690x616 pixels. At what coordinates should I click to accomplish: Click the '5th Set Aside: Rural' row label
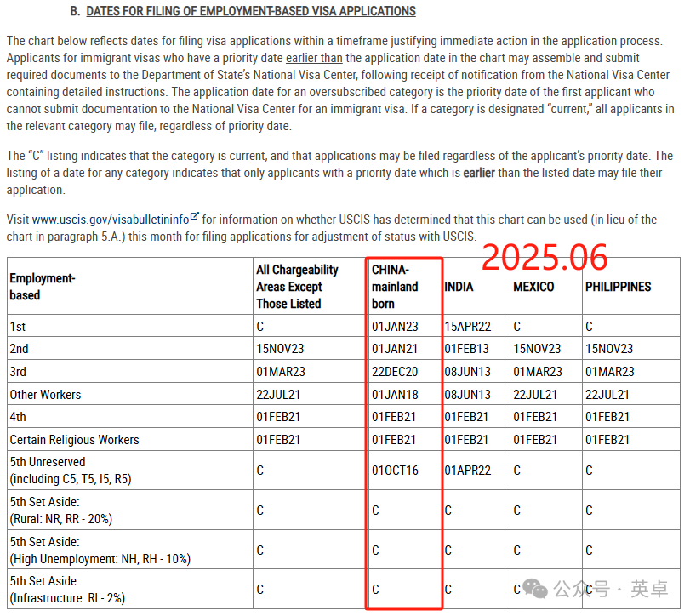[x=61, y=510]
